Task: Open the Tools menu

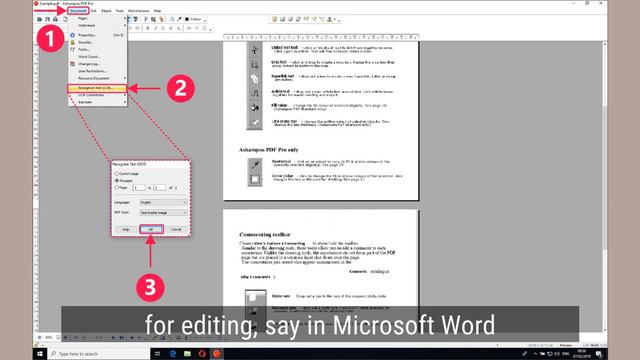Action: [x=120, y=11]
